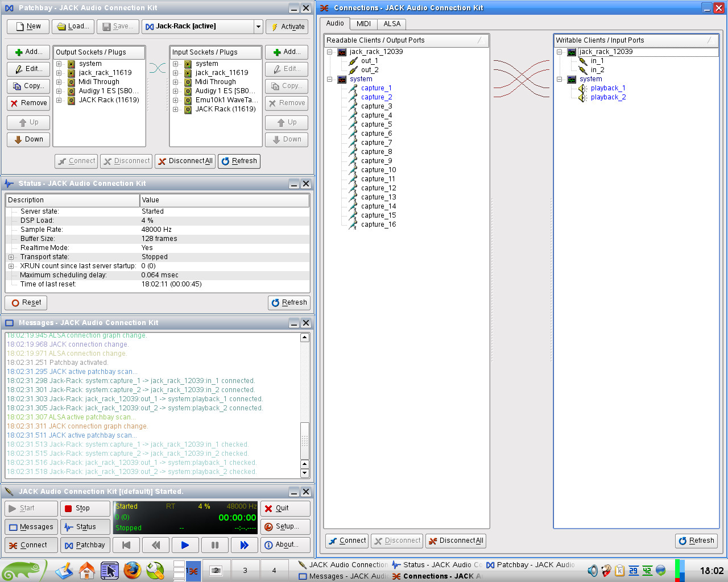
Task: Toggle the Status window button
Action: (80, 527)
